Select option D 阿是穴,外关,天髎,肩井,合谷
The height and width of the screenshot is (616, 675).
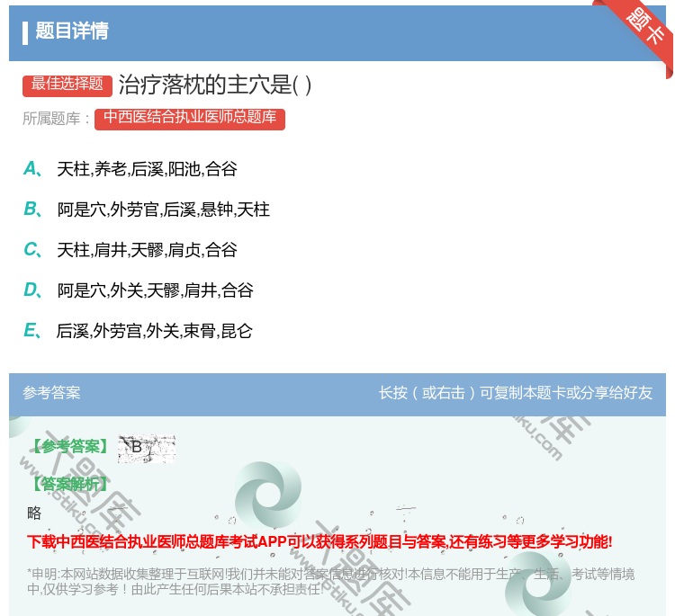[155, 290]
